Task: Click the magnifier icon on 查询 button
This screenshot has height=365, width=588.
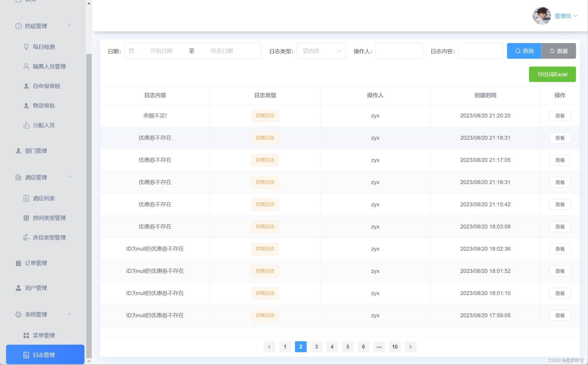Action: click(518, 51)
